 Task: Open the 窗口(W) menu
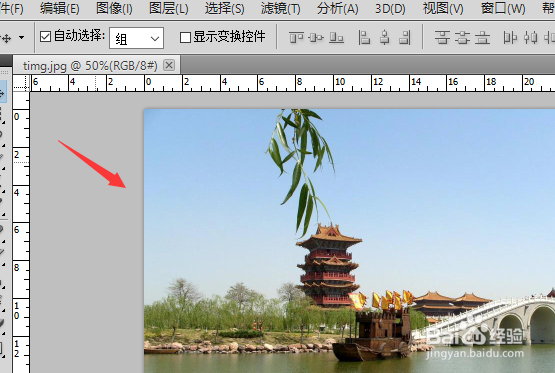click(503, 8)
